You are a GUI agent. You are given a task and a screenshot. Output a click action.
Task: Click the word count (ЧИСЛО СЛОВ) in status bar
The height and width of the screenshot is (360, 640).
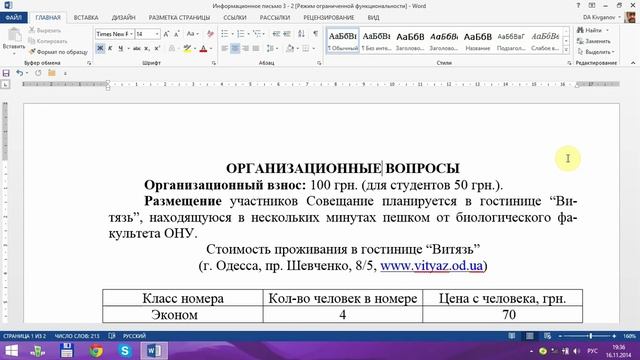77,336
